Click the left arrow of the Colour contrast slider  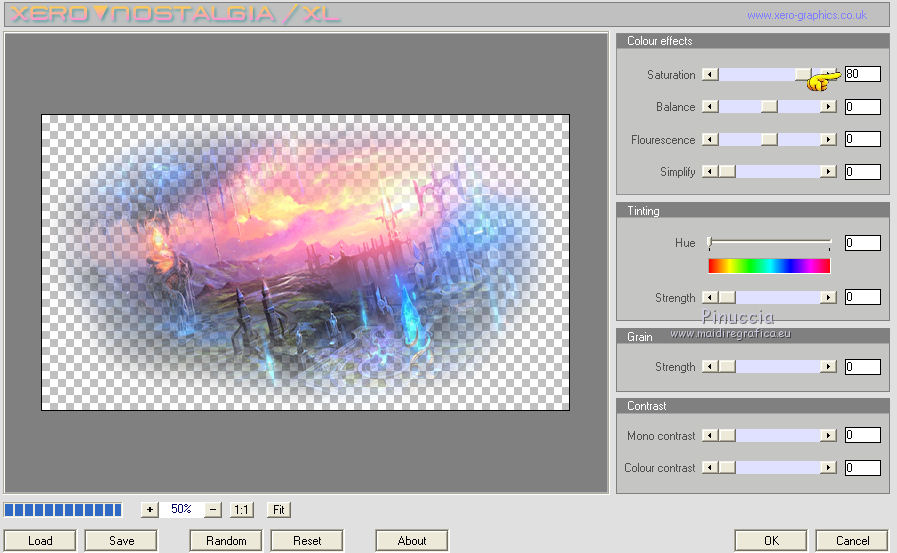pyautogui.click(x=710, y=468)
